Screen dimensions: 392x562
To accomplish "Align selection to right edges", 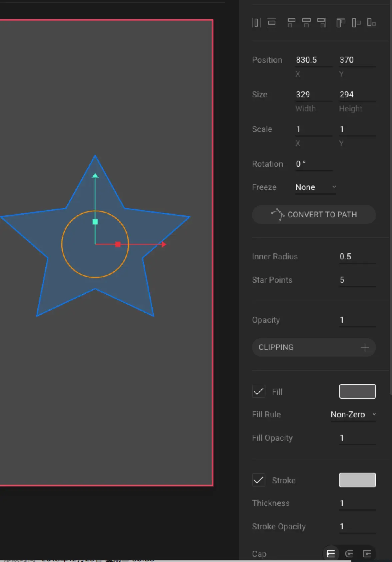I will pos(322,23).
